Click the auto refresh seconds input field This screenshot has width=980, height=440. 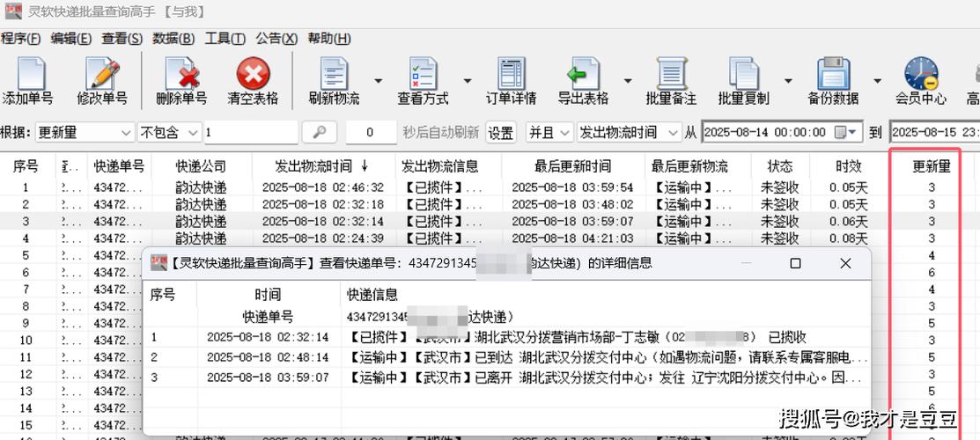(x=371, y=133)
